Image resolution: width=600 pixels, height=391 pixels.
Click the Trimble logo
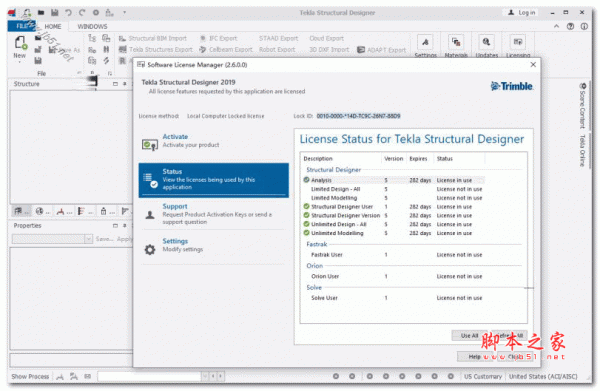point(512,86)
